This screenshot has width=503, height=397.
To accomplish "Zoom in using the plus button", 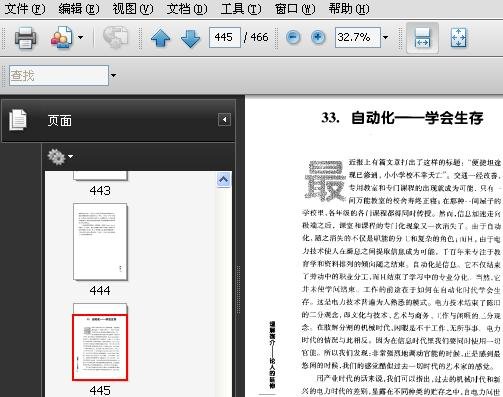I will click(318, 37).
